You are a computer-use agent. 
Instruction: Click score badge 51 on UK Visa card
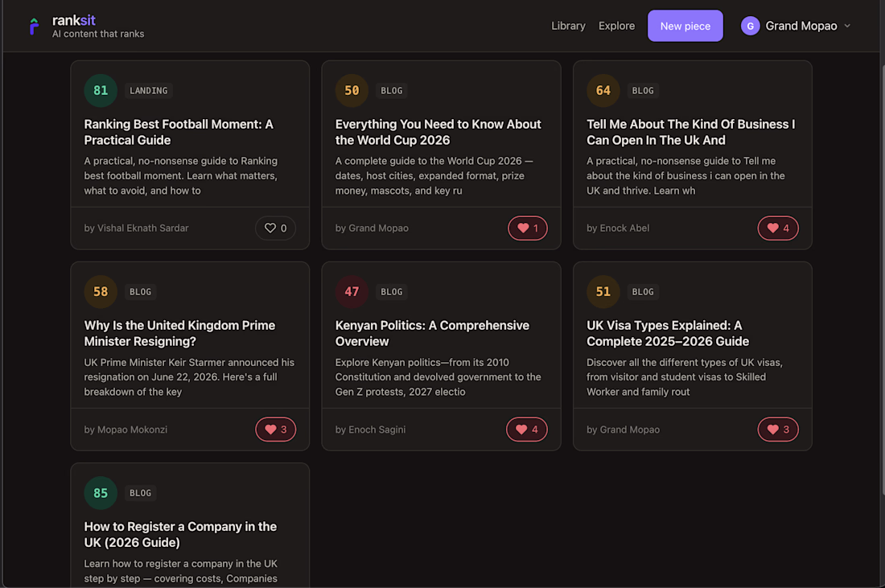[x=603, y=292]
